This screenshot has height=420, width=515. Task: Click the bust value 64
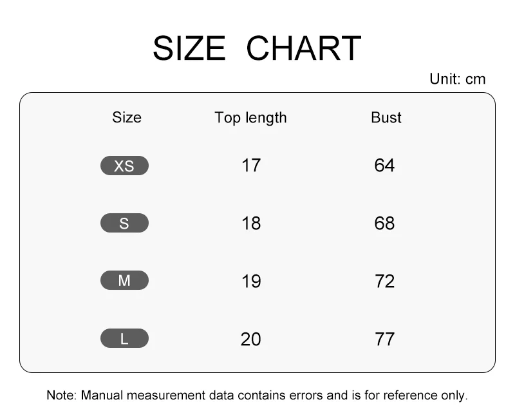384,166
